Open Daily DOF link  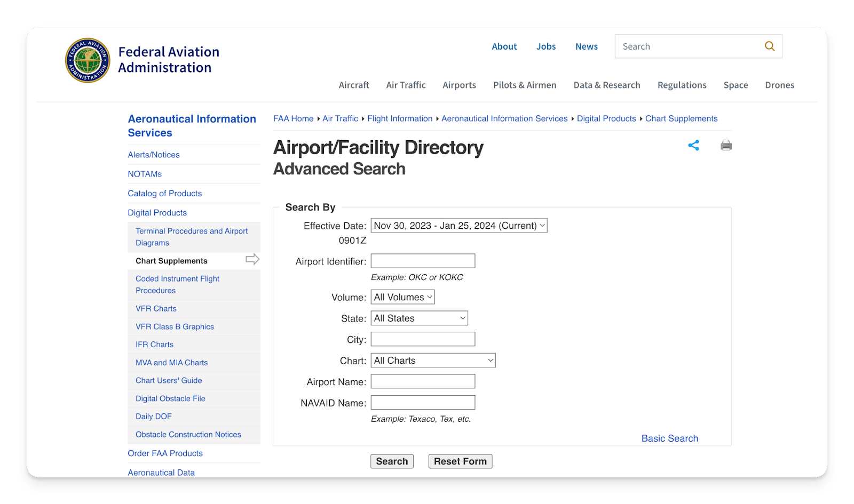point(154,417)
